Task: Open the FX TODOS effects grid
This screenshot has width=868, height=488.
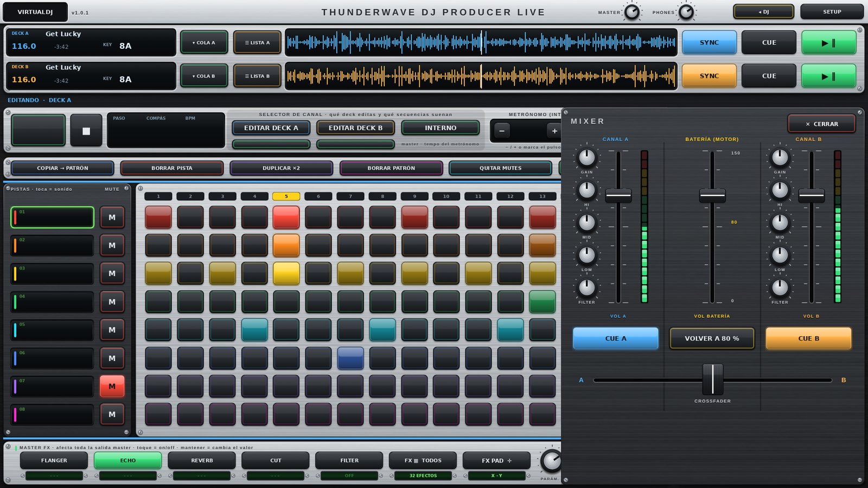Action: coord(423,460)
